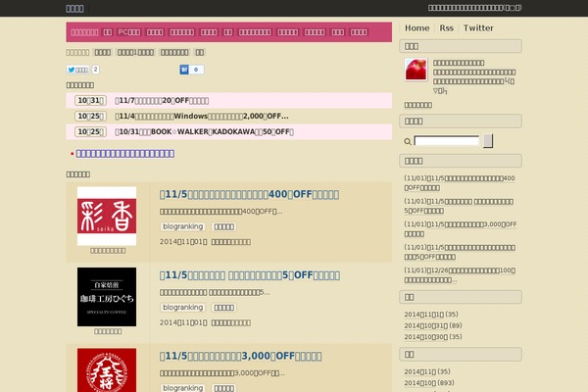Open sidebar recent post (11/01) 11/5 400 OFF

(460, 182)
